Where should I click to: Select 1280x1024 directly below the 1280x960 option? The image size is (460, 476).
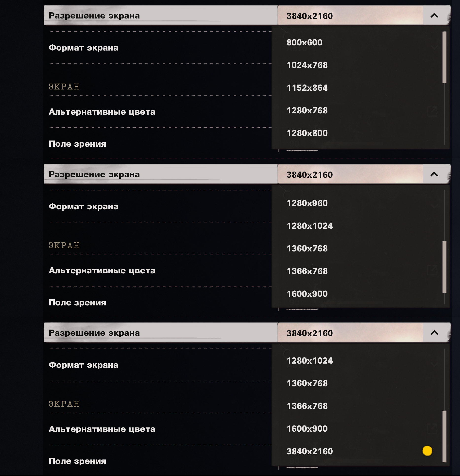click(309, 226)
